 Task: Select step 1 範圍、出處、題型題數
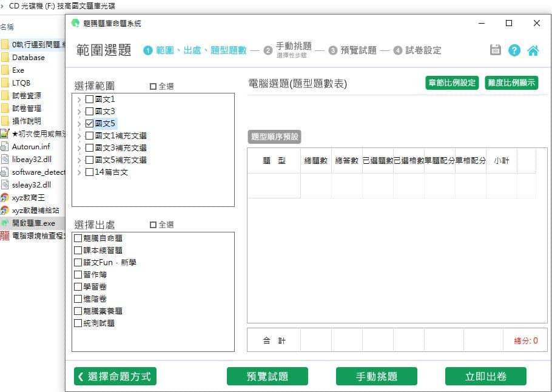pyautogui.click(x=195, y=50)
